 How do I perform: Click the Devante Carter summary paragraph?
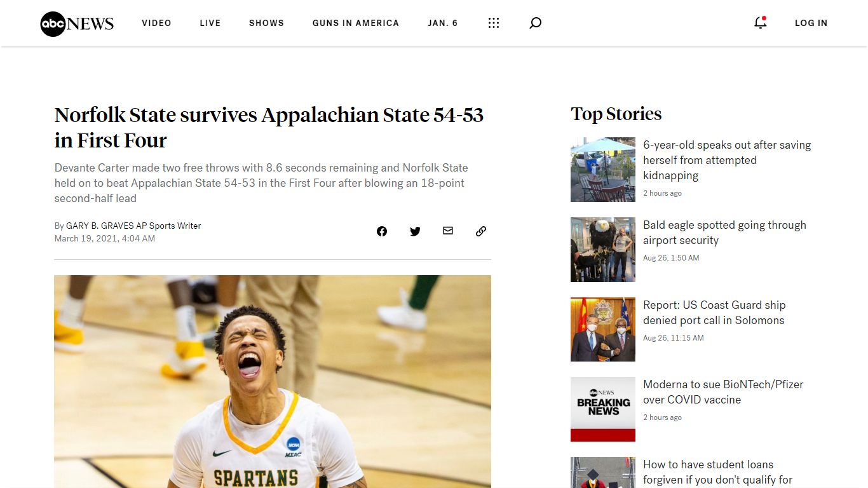point(261,183)
